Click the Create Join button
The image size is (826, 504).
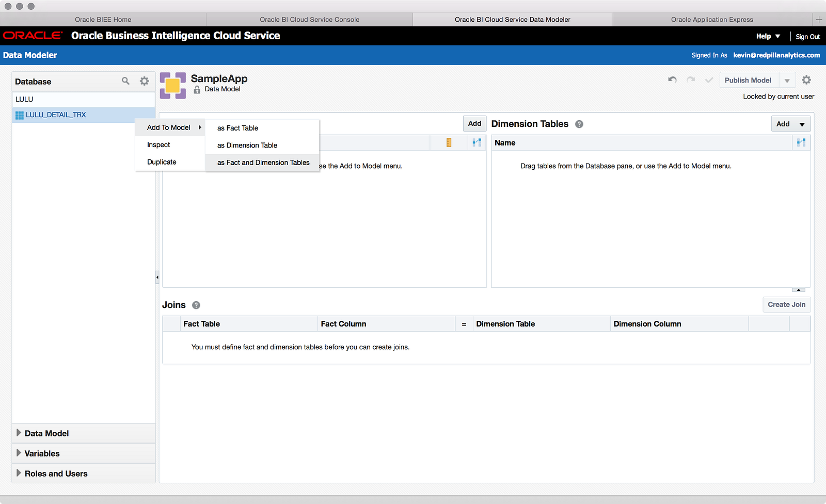point(786,305)
